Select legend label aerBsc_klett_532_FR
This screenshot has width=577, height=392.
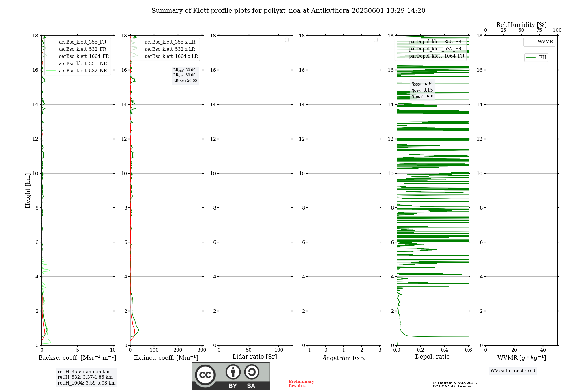[x=83, y=49]
